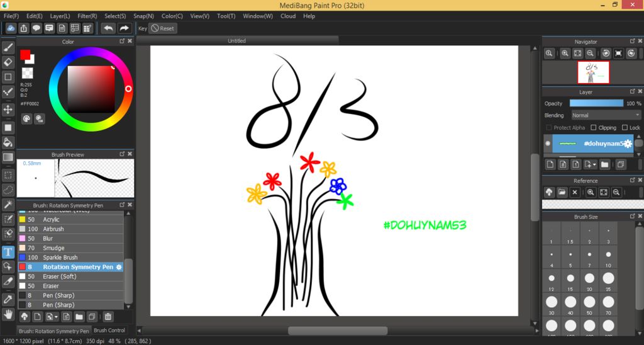Toggle Protect Alpha checkbox
Screen dimensions: 644x345
point(548,127)
